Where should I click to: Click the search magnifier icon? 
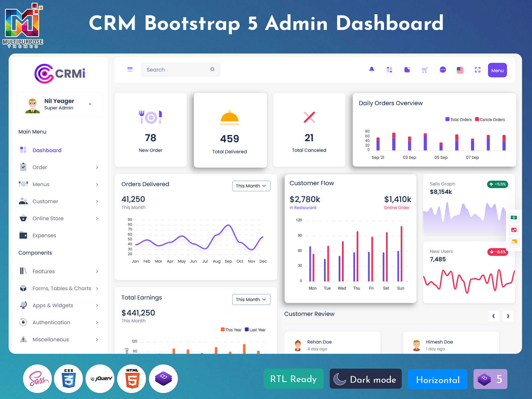[212, 69]
